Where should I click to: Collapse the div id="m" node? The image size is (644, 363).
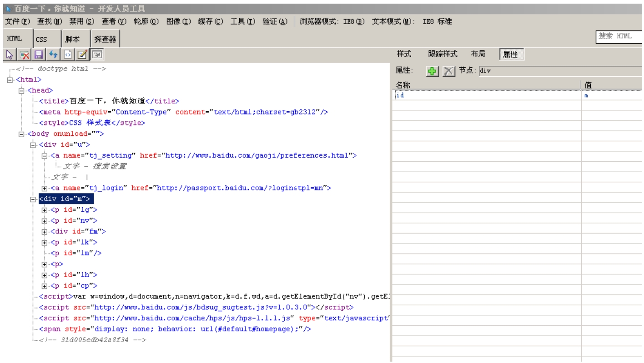33,199
